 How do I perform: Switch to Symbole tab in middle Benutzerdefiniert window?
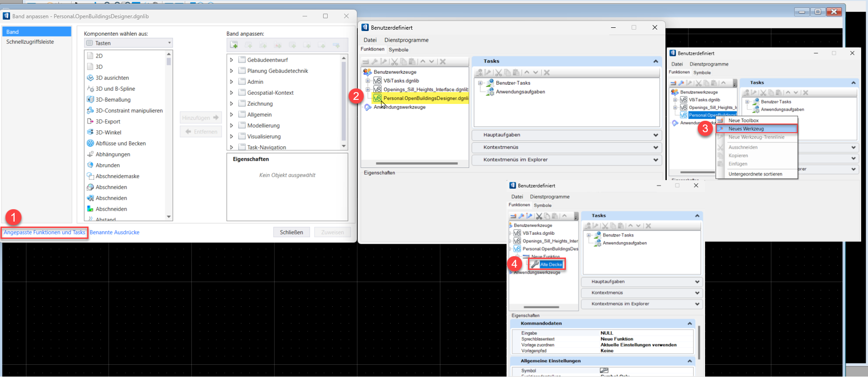pyautogui.click(x=398, y=50)
